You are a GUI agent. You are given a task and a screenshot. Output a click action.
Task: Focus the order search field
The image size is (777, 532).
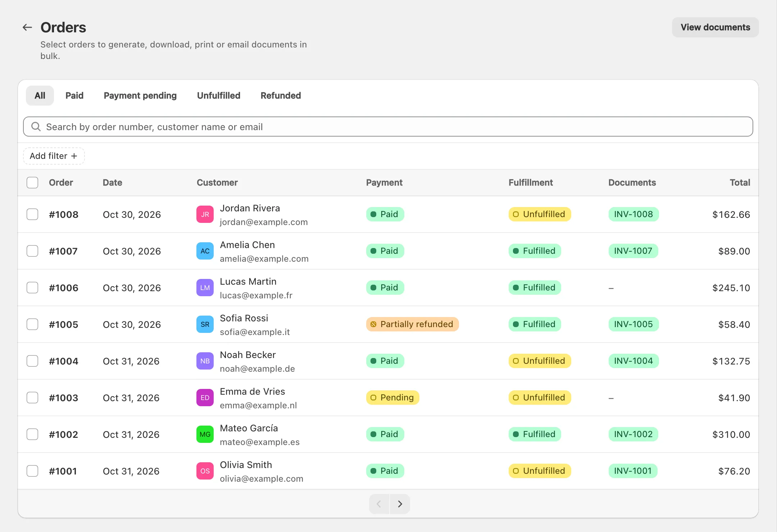point(388,127)
